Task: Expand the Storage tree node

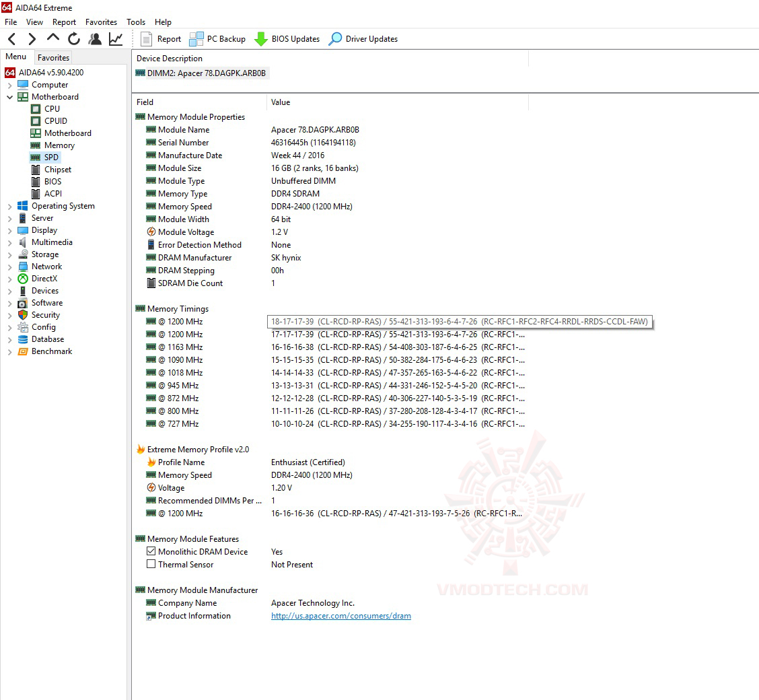Action: tap(9, 254)
